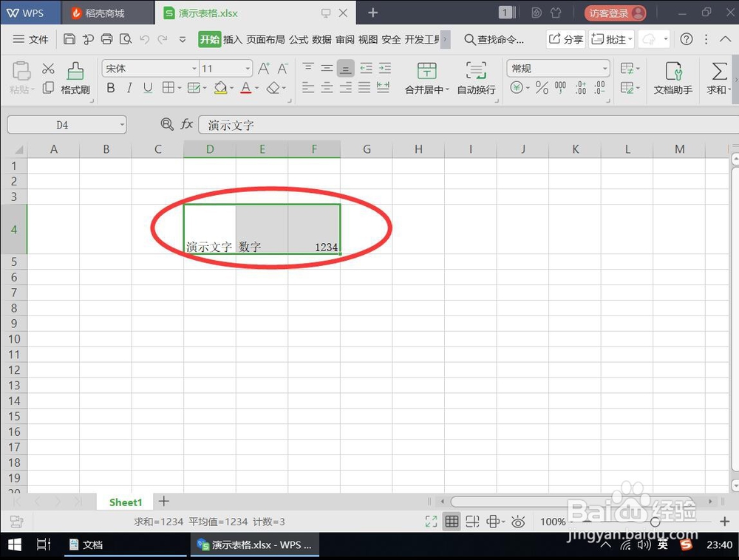Click the Copy icon in toolbar
This screenshot has width=739, height=560.
tap(48, 89)
